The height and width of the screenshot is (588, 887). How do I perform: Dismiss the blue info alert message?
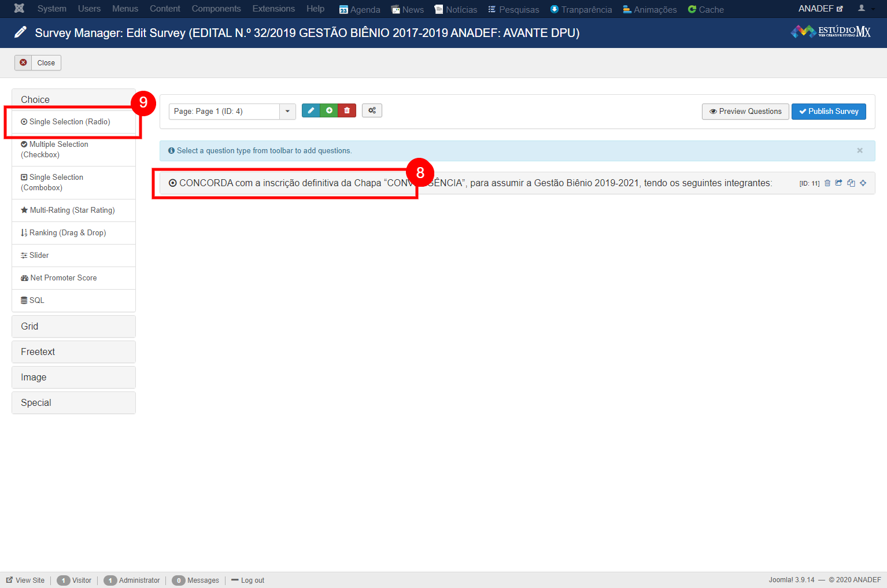click(x=860, y=150)
